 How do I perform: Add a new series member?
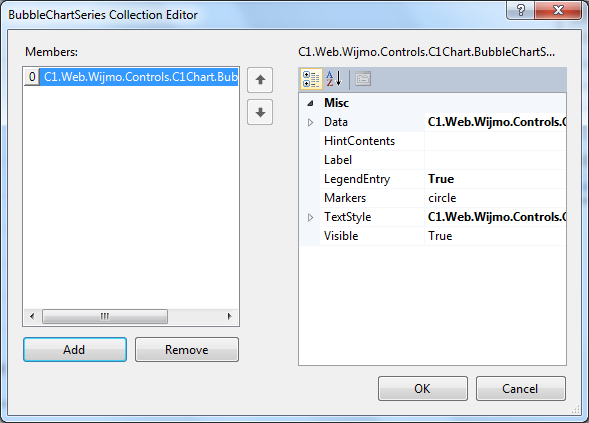75,349
